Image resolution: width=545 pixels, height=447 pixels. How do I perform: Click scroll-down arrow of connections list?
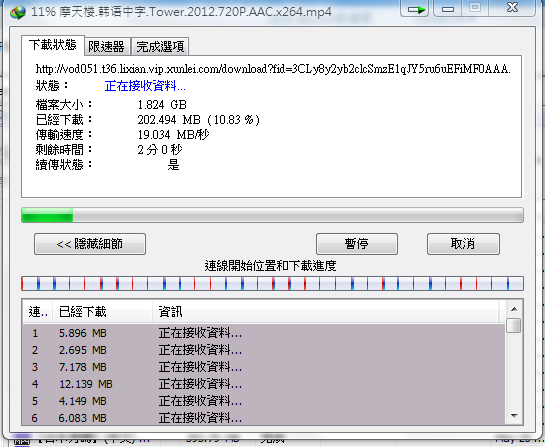tap(514, 415)
